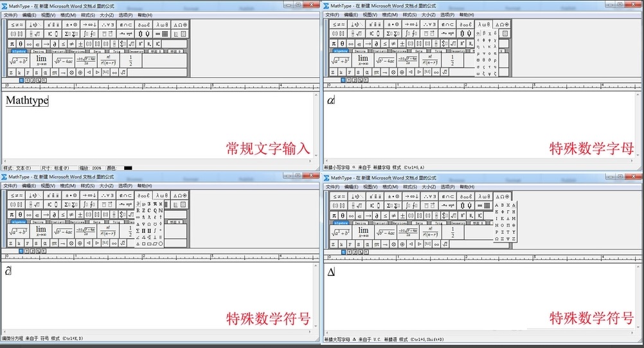Select left-aligned tab stop in top-left window
This screenshot has height=348, width=644.
click(x=21, y=80)
